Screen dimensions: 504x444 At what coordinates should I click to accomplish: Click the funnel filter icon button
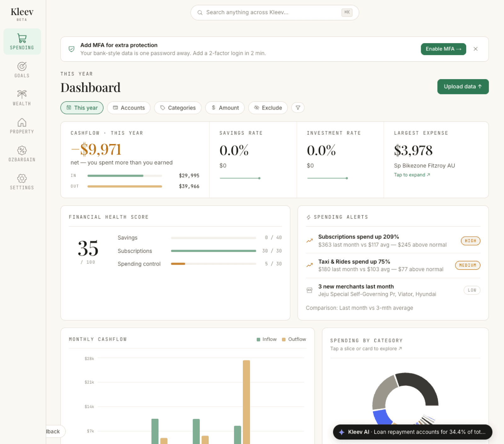tap(298, 108)
